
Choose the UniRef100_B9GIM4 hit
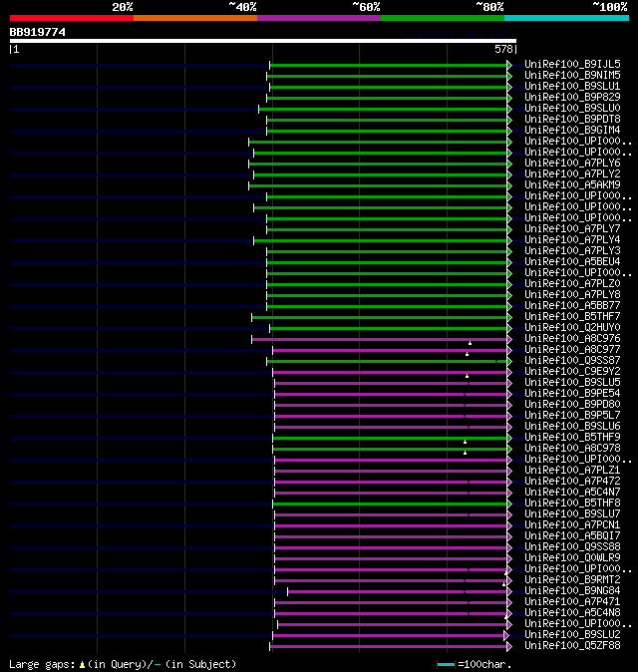(x=572, y=131)
